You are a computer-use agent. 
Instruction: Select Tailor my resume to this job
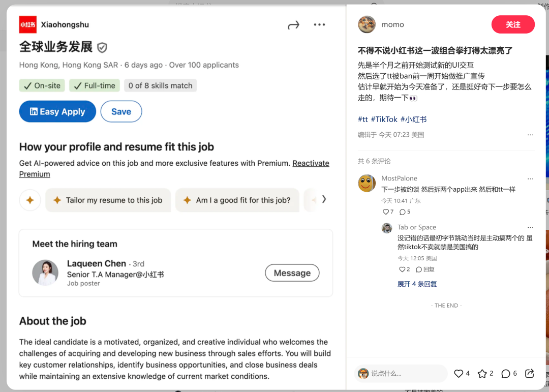(x=108, y=200)
